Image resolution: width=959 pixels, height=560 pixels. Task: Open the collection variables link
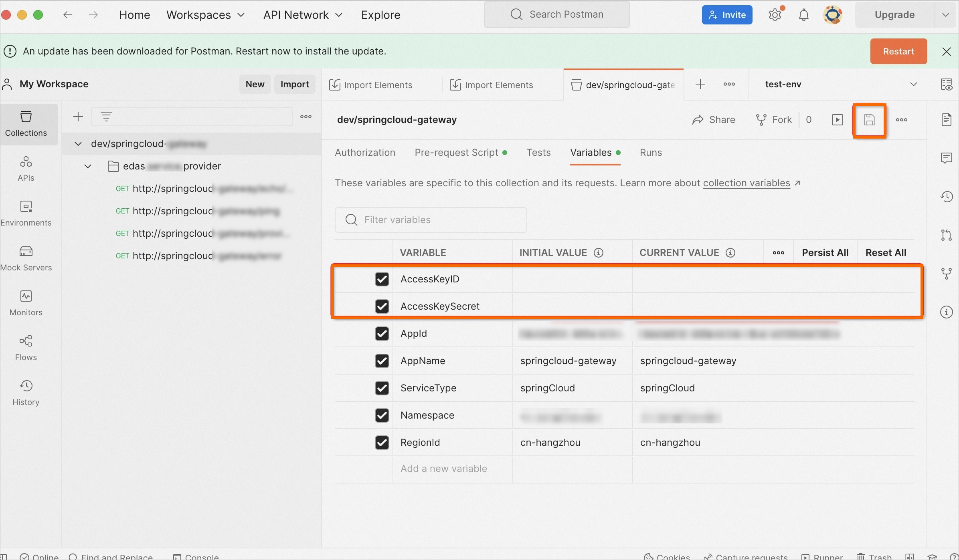pyautogui.click(x=747, y=183)
